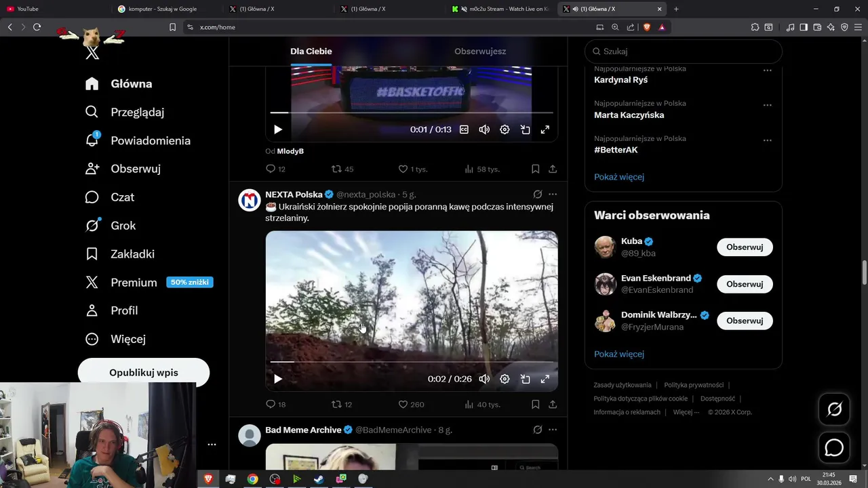Follow Evan Eskenbrand with Obserwuj button

click(x=745, y=284)
